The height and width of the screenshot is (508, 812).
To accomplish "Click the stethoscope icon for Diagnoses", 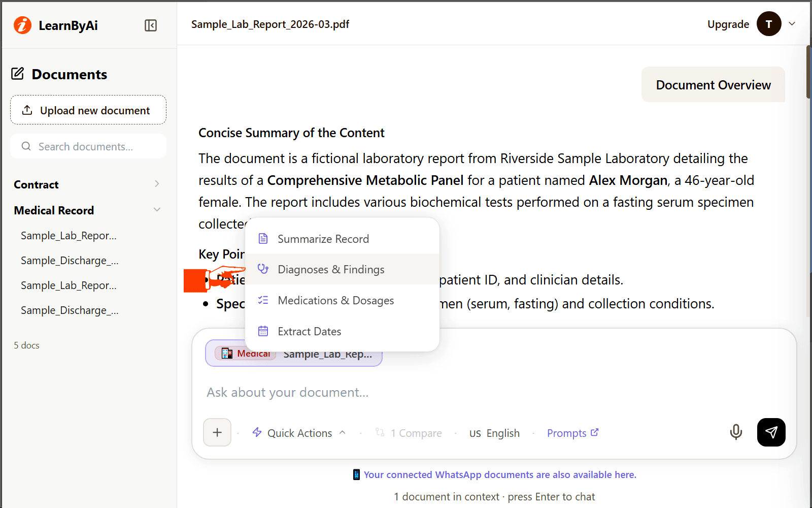I will [x=263, y=269].
